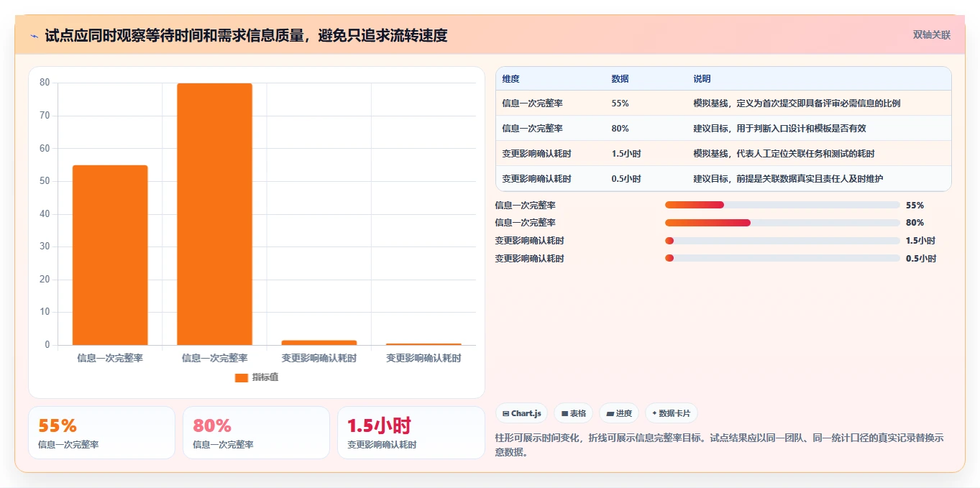
Task: Click the y-axis label 40
Action: pyautogui.click(x=45, y=214)
